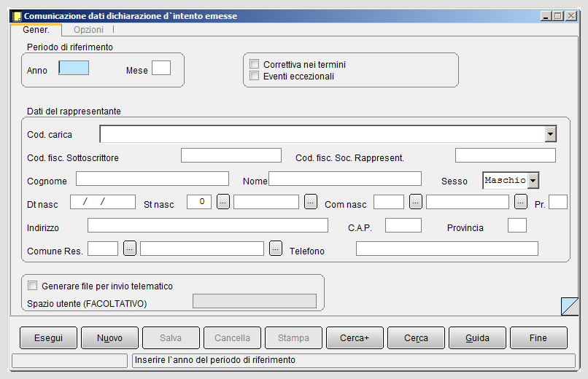
Task: Click the Com nasc description field
Action: point(468,202)
